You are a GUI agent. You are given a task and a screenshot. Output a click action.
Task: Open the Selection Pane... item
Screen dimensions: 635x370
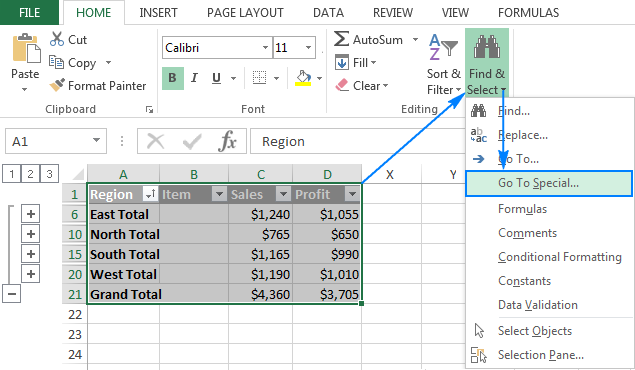549,355
